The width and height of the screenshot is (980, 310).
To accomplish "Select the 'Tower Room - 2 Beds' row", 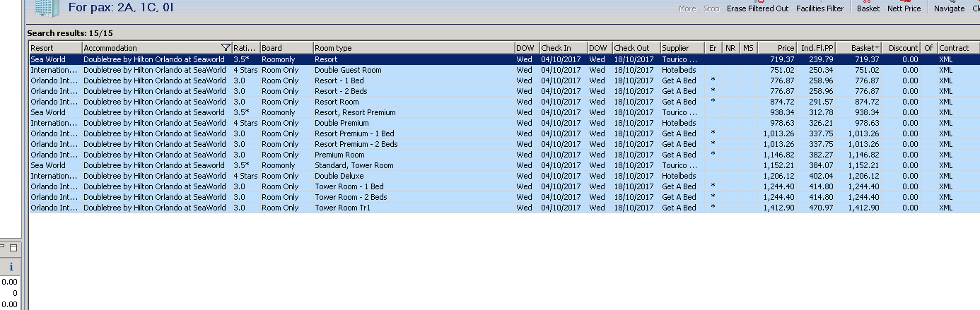I will point(504,197).
